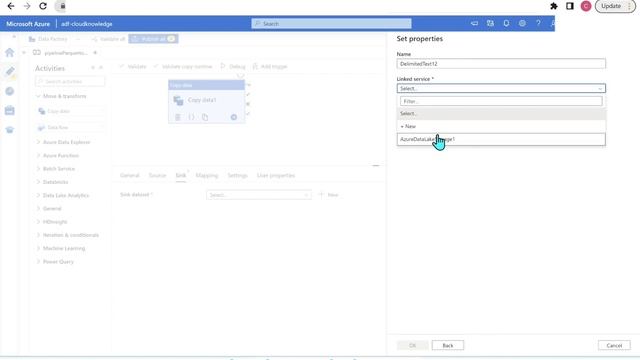The height and width of the screenshot is (360, 640).
Task: Expand the Power Query group
Action: pos(56,262)
